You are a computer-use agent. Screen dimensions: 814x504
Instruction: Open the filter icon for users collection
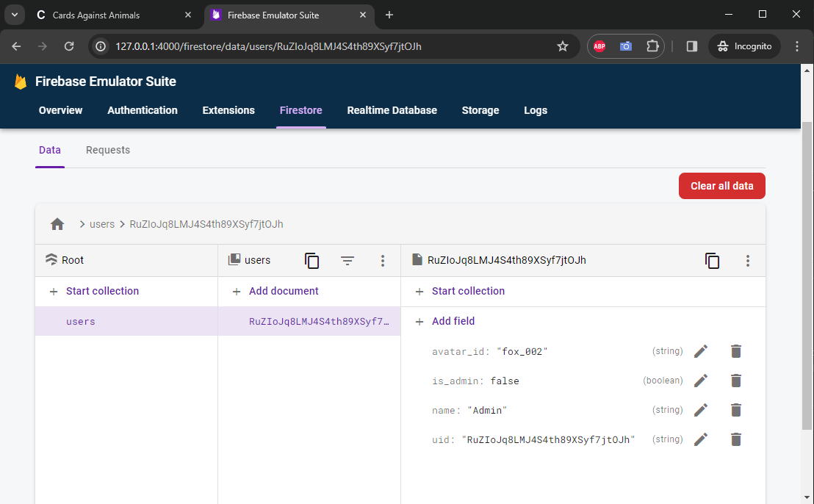click(347, 261)
